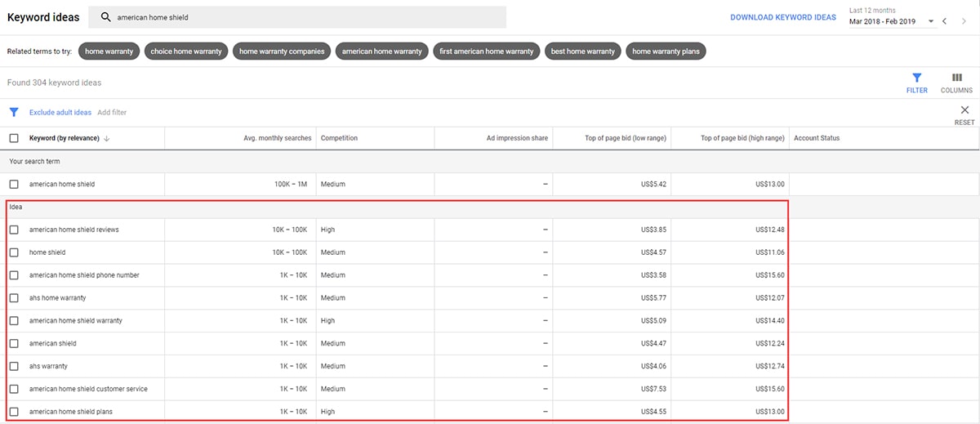Viewport: 980px width, 424px height.
Task: Click Account Status column header
Action: pyautogui.click(x=817, y=138)
